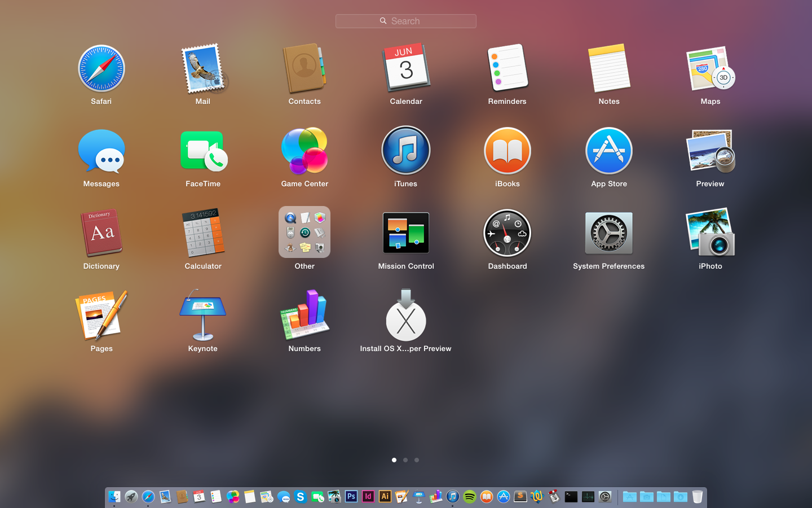Select the first Launchpad page dot
The image size is (812, 508).
tap(394, 460)
